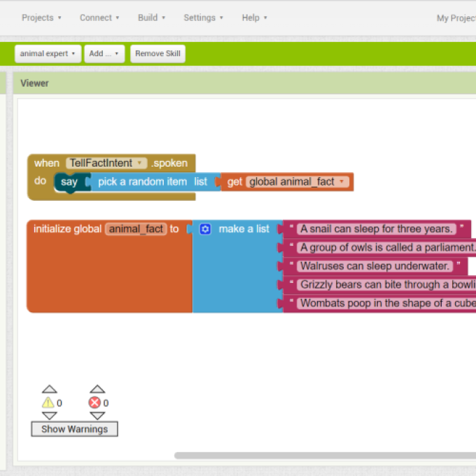Click the red error X icon
Screen dimensions: 476x476
click(x=94, y=402)
